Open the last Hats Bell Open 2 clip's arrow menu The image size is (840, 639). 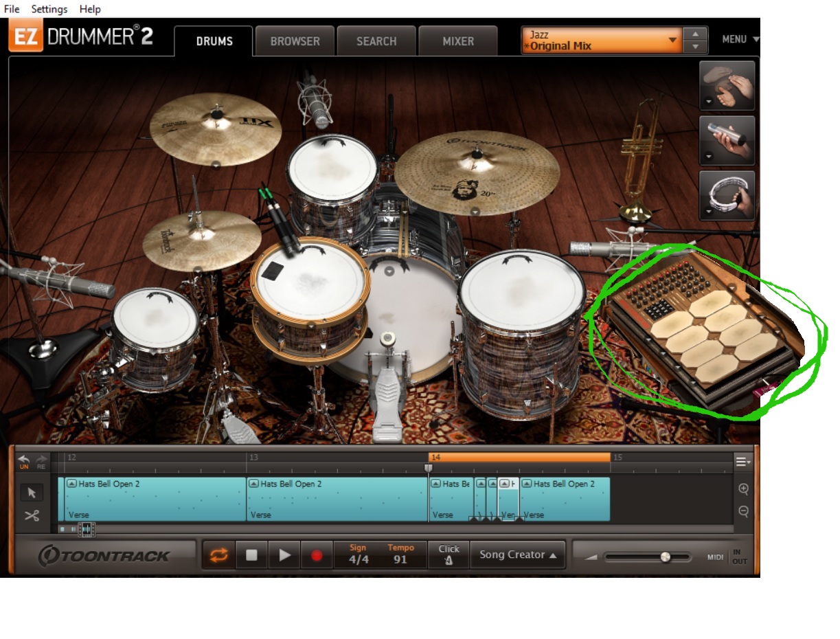(x=527, y=484)
